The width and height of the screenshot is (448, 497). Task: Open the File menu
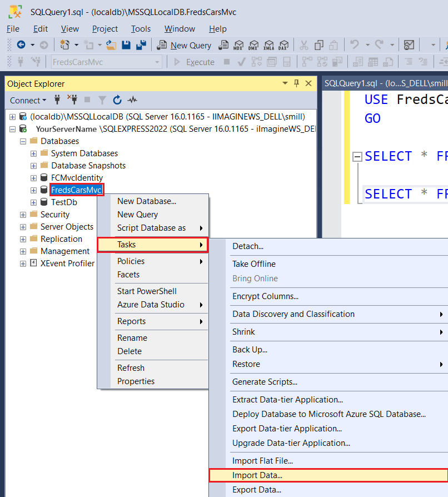(x=13, y=29)
